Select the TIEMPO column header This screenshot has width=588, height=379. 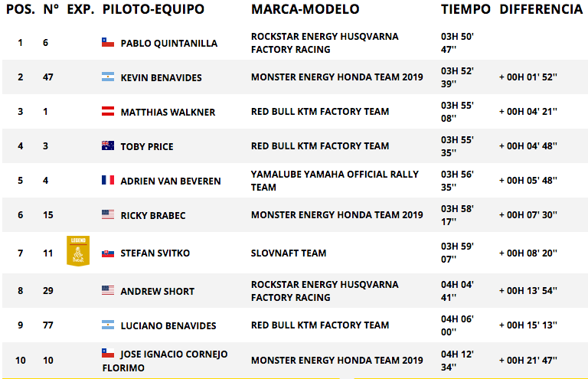465,9
